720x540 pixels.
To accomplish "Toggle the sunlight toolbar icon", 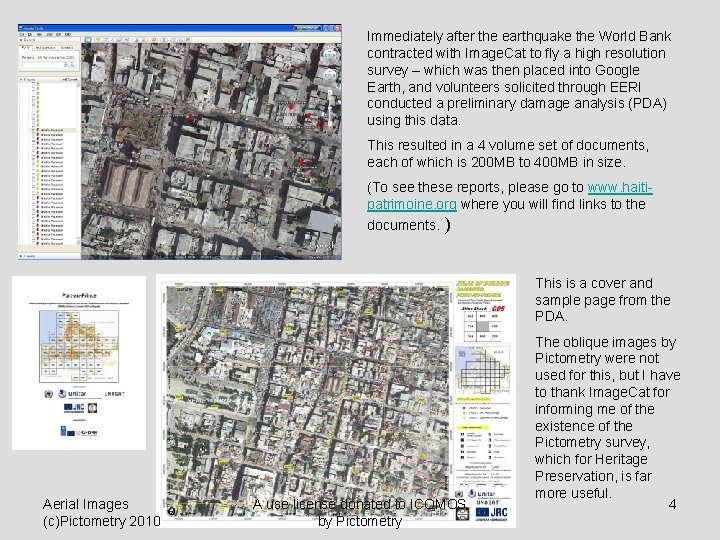I will tap(144, 40).
